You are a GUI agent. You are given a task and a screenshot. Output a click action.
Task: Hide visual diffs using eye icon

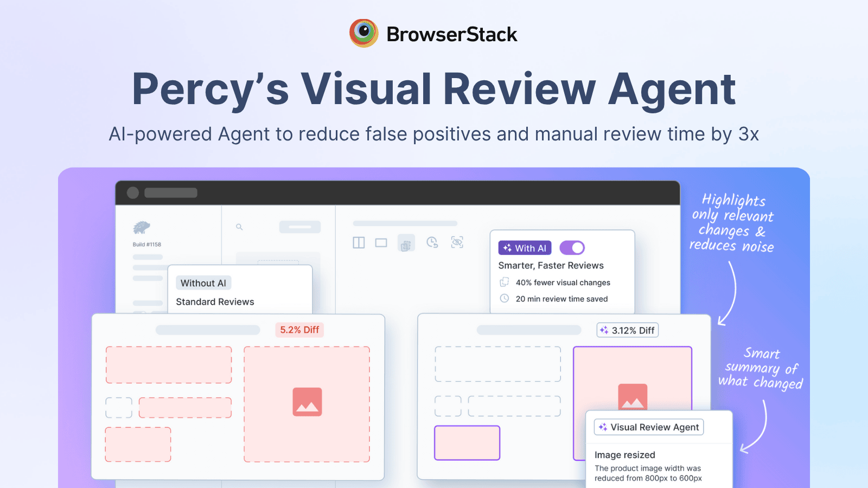click(x=457, y=242)
